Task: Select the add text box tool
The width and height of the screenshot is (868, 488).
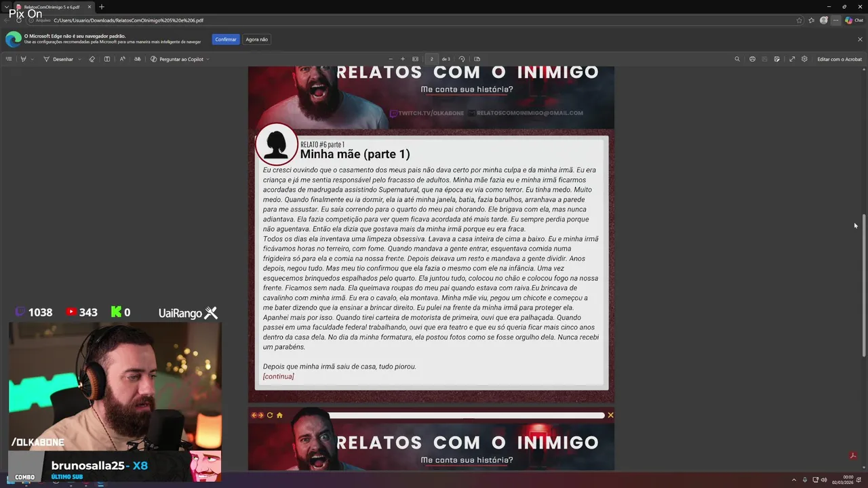Action: 107,59
